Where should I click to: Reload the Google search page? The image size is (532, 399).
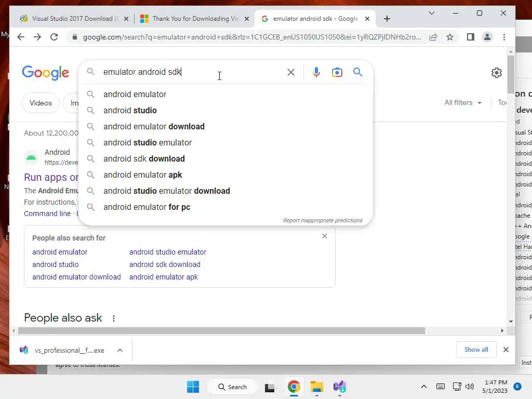pos(54,37)
